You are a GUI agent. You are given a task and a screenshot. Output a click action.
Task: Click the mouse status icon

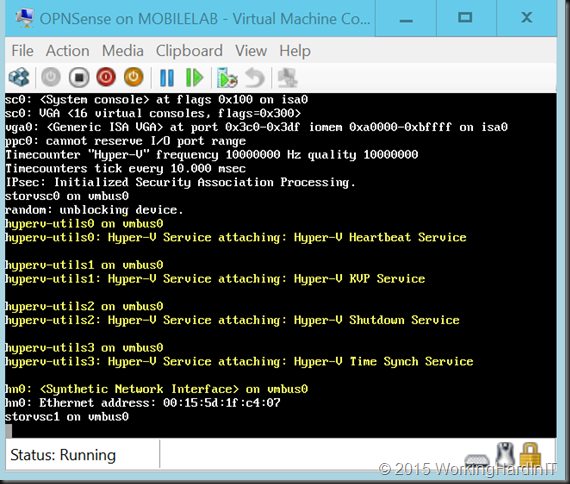(x=506, y=454)
